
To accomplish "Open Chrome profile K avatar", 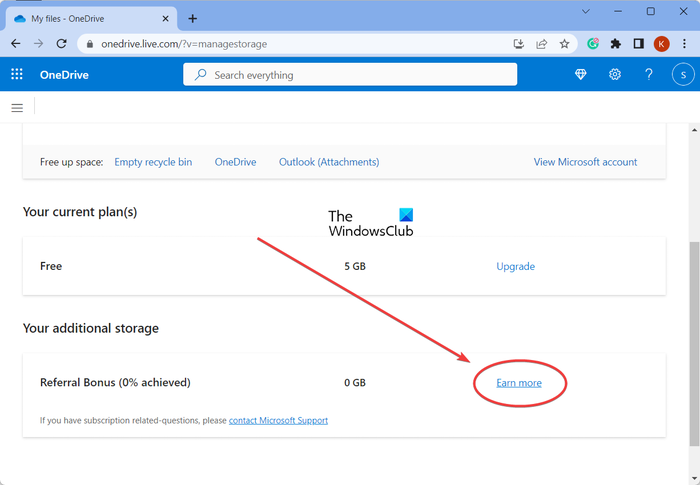I will 661,44.
